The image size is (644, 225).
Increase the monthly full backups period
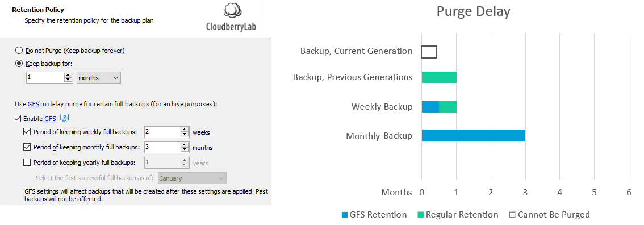pos(185,145)
